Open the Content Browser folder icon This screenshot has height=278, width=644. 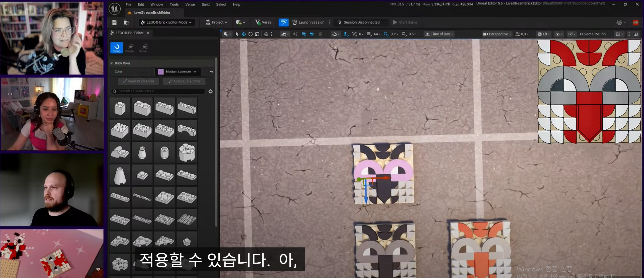click(126, 22)
